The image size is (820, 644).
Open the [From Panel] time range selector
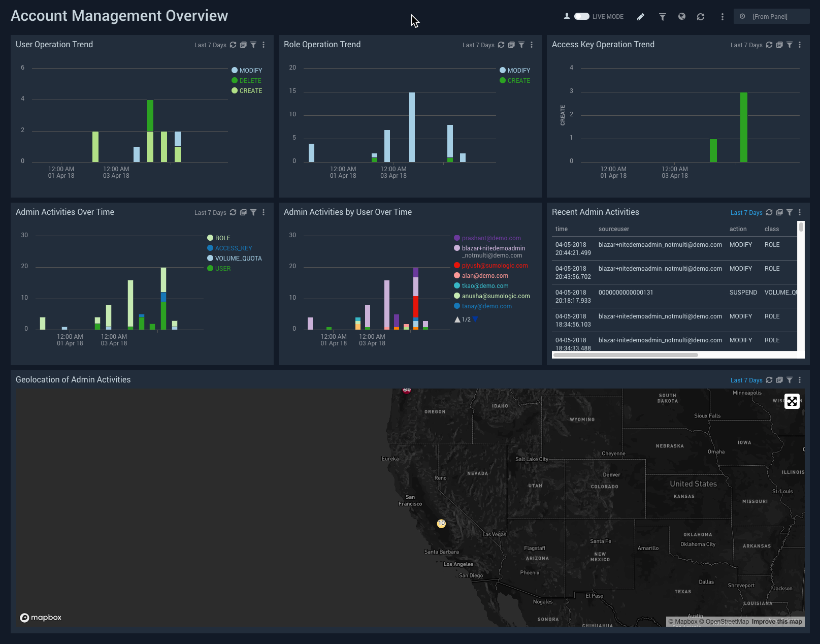coord(771,17)
